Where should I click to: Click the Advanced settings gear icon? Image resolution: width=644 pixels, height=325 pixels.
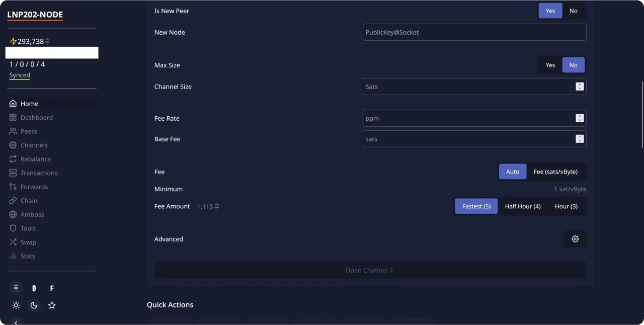coord(575,239)
